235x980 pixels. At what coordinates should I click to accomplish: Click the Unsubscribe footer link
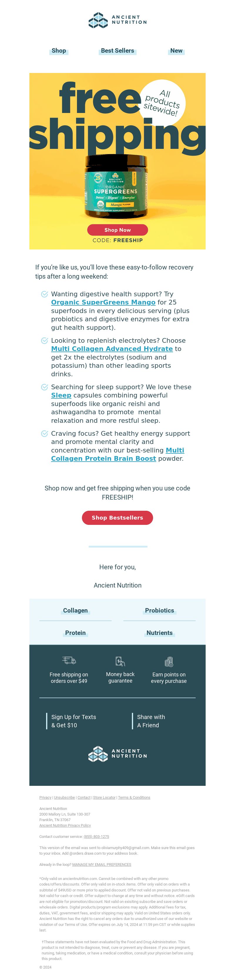tap(64, 797)
